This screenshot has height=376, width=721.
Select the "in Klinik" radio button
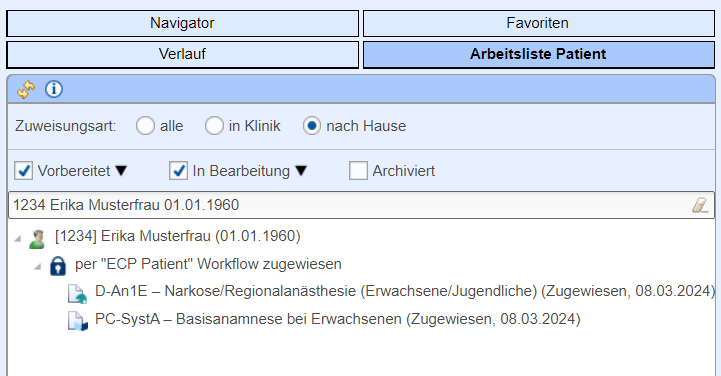tap(214, 125)
